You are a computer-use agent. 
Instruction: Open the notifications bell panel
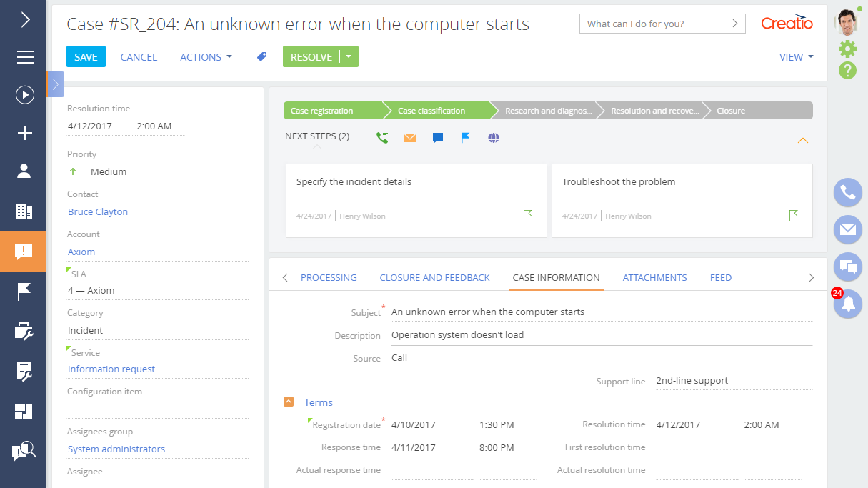click(848, 304)
